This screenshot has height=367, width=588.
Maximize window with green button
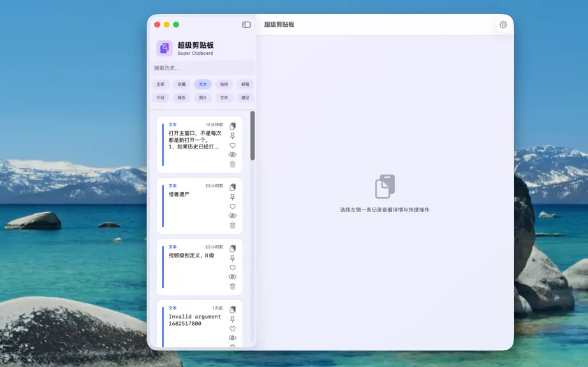(176, 25)
